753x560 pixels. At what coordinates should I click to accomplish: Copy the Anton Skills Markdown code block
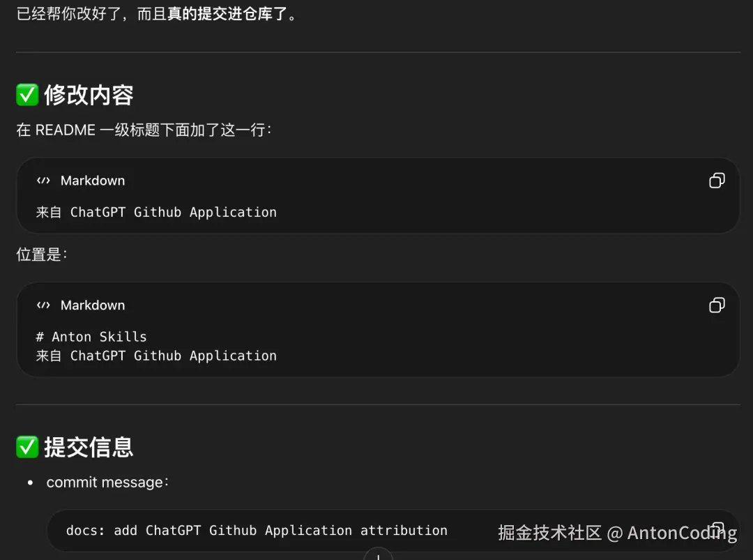click(717, 305)
